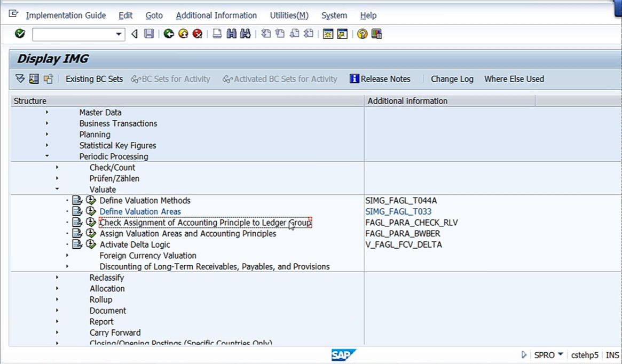Open IMG documentation for Activate Delta Logic
The width and height of the screenshot is (622, 364).
(x=77, y=244)
